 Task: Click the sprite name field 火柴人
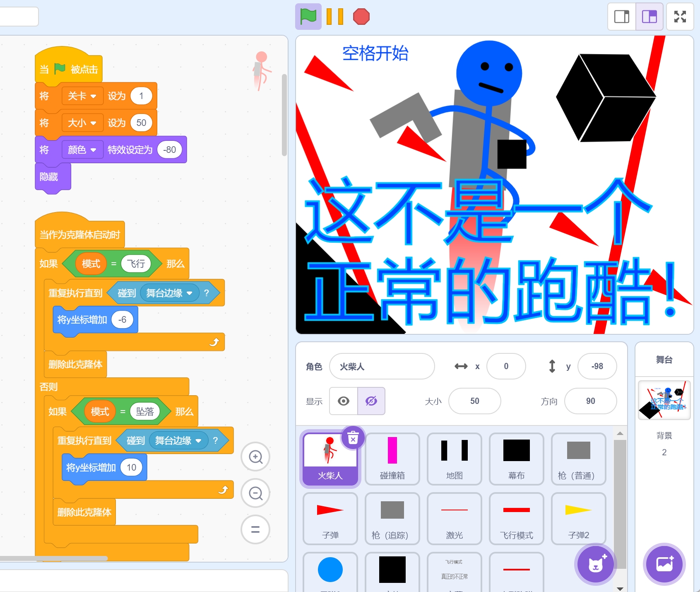(x=381, y=366)
